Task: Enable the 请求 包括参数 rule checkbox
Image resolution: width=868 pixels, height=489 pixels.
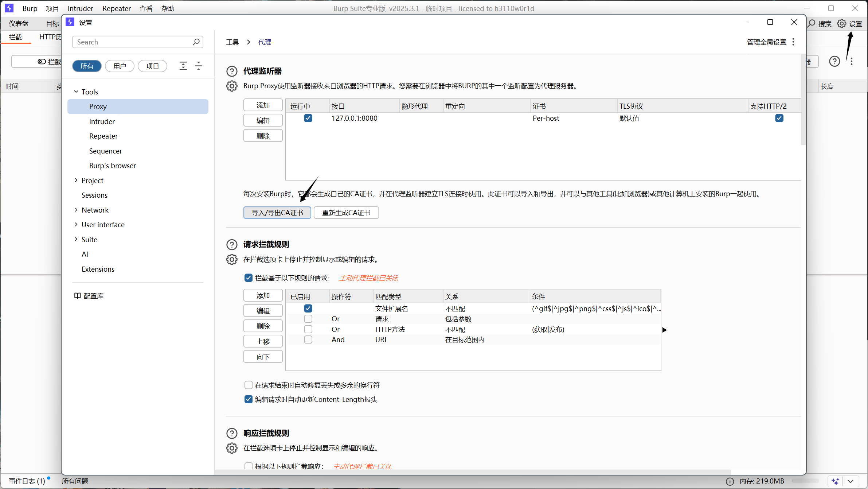Action: [308, 319]
